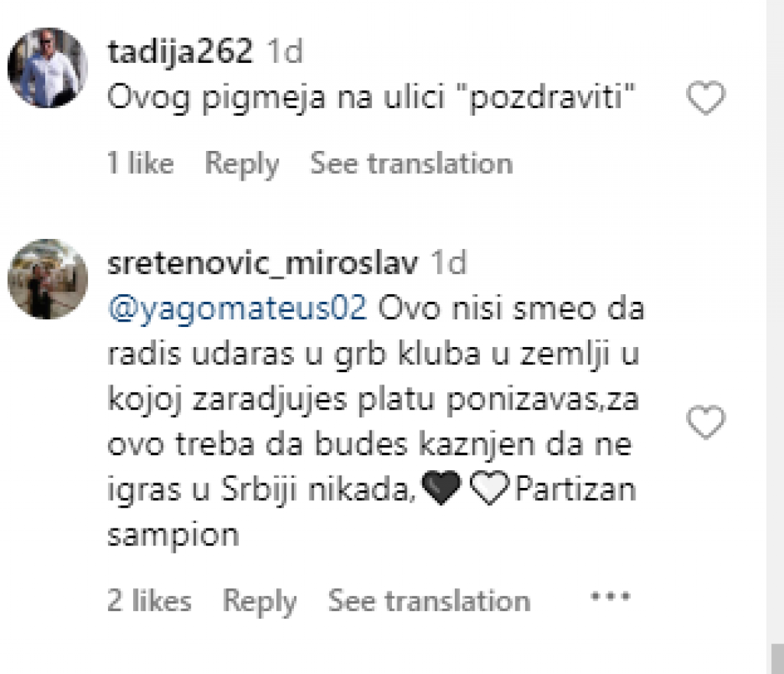Like sretenovic_miroslav's comment with heart icon

tap(704, 423)
